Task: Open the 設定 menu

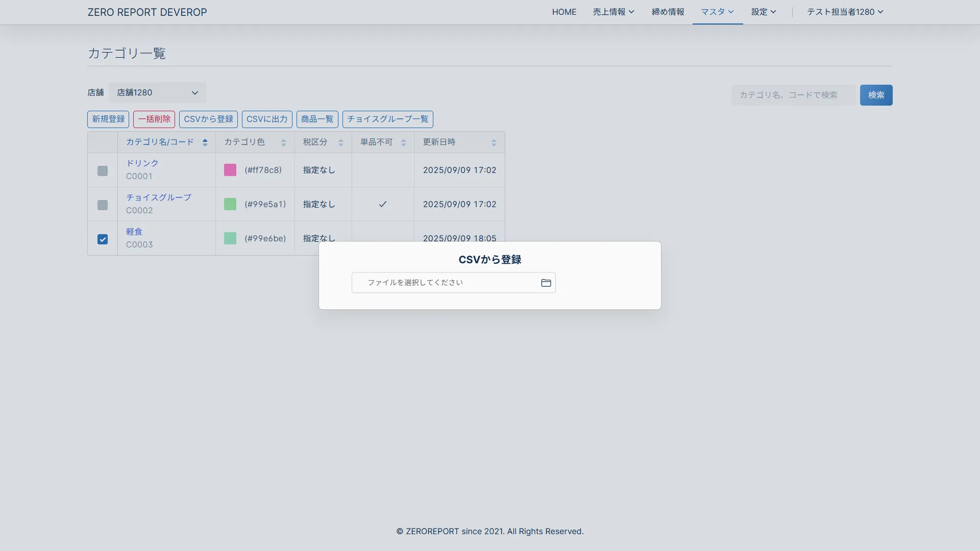Action: pyautogui.click(x=763, y=12)
